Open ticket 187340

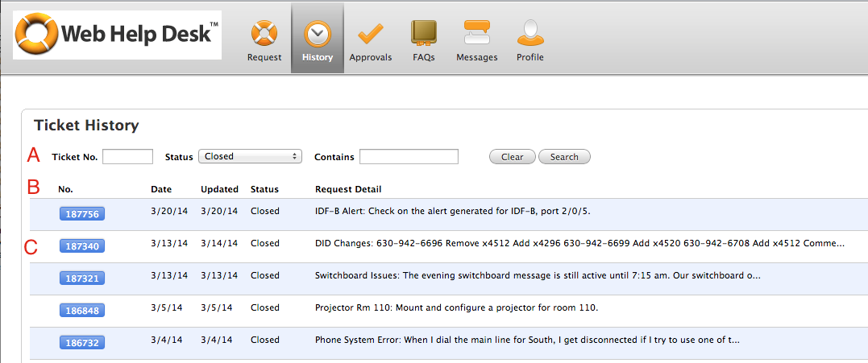coord(81,245)
